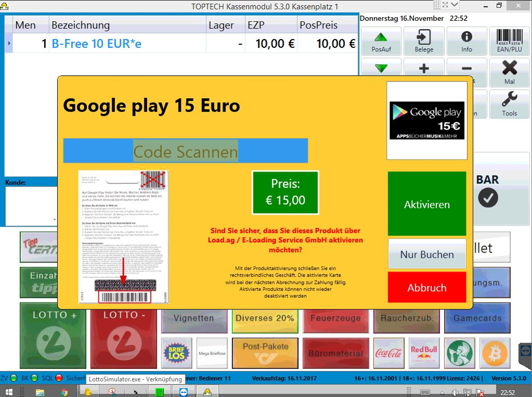This screenshot has height=397, width=532.
Task: Click the Google play 15€ card image
Action: coord(427,121)
